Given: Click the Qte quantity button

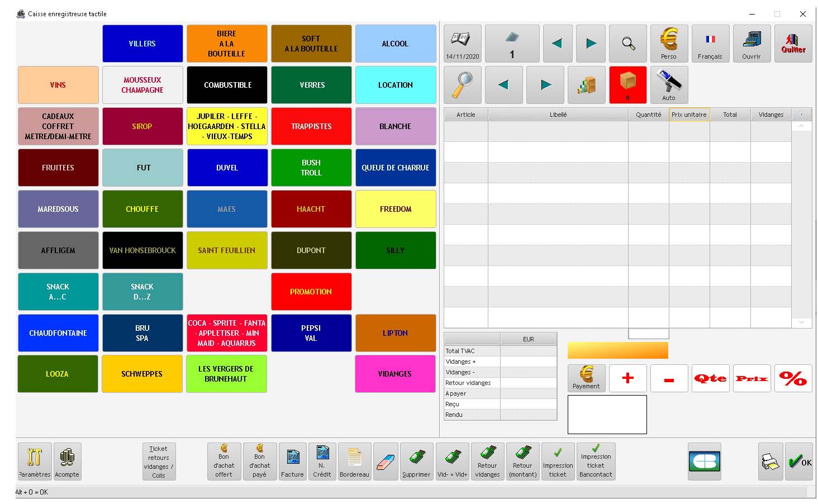Looking at the screenshot, I should (x=710, y=378).
